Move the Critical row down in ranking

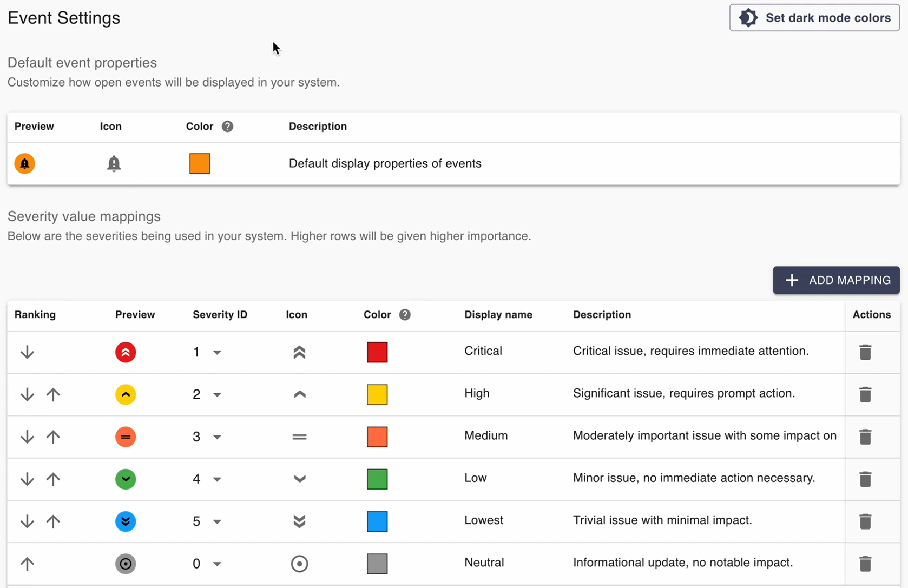(x=27, y=352)
